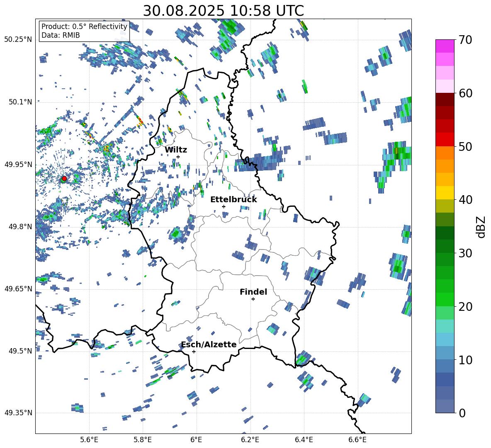Click the 10 colorbar tick label
The width and height of the screenshot is (491, 448).
466,360
